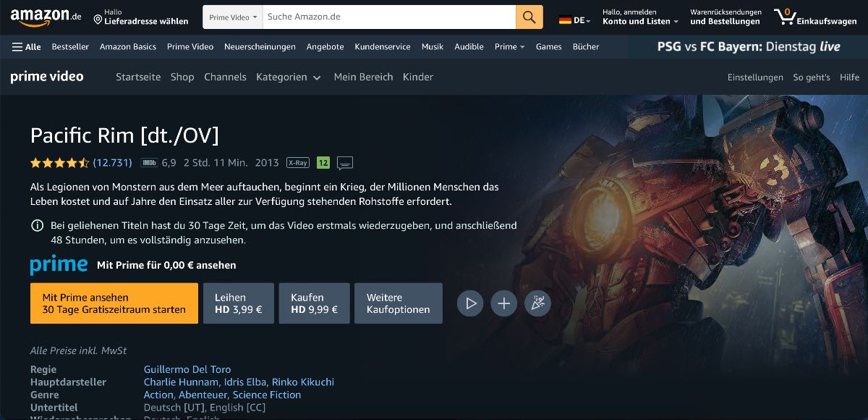Open the Amazon.de logo homepage
Screen dimensions: 868x420
[46, 16]
